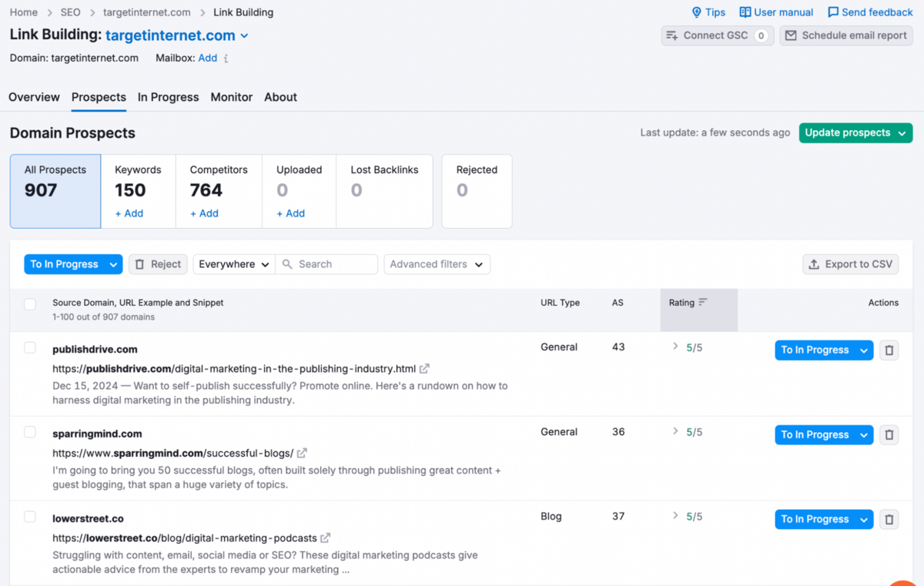Click the Reject button

(158, 264)
